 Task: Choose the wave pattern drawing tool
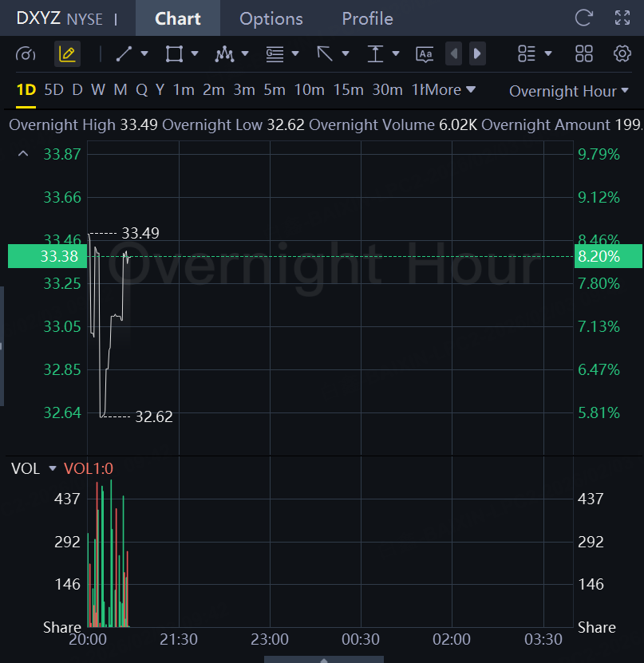pyautogui.click(x=224, y=54)
